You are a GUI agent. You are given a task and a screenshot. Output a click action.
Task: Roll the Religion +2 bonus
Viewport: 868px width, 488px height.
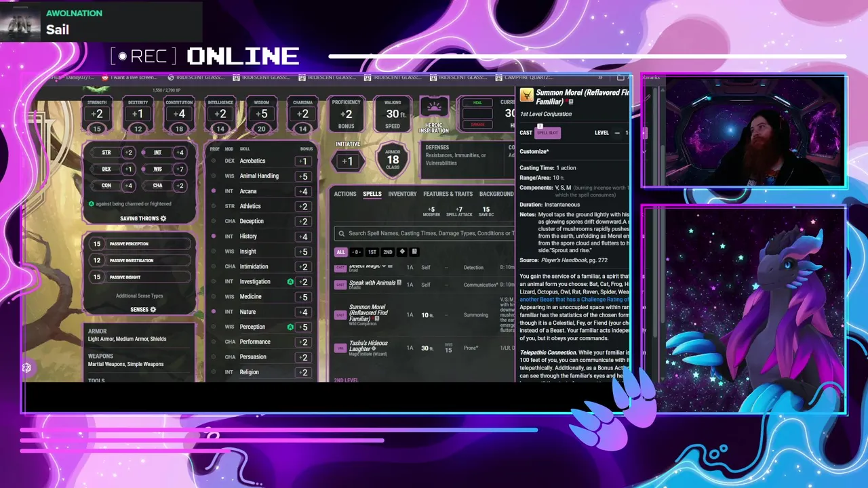coord(304,372)
